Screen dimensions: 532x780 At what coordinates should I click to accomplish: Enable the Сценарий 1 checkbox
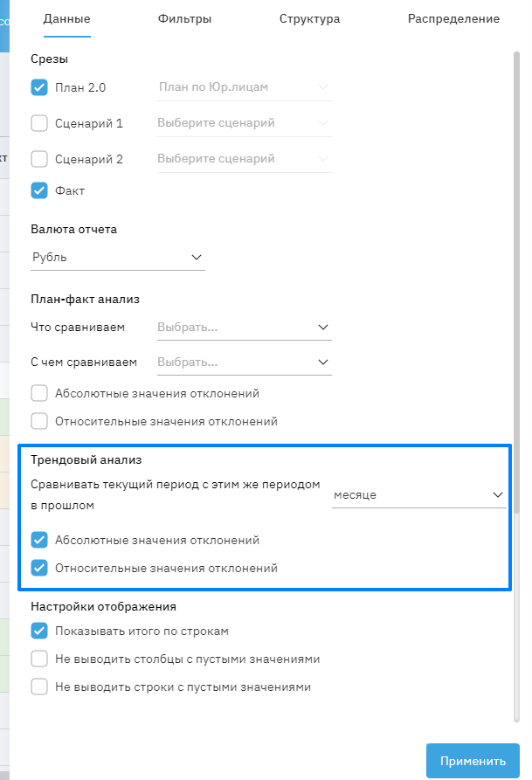click(39, 123)
